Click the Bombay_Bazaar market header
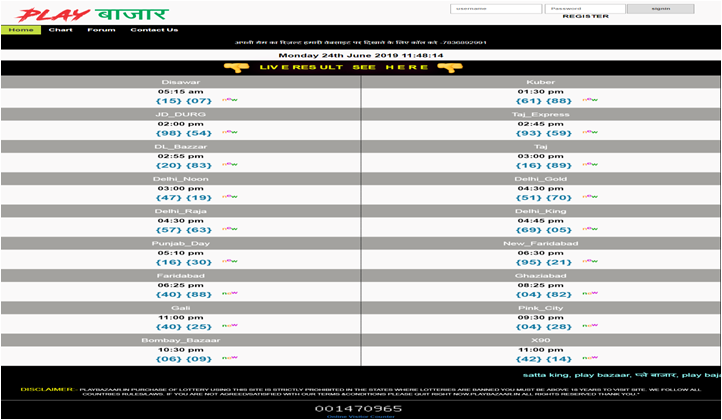 [x=181, y=340]
